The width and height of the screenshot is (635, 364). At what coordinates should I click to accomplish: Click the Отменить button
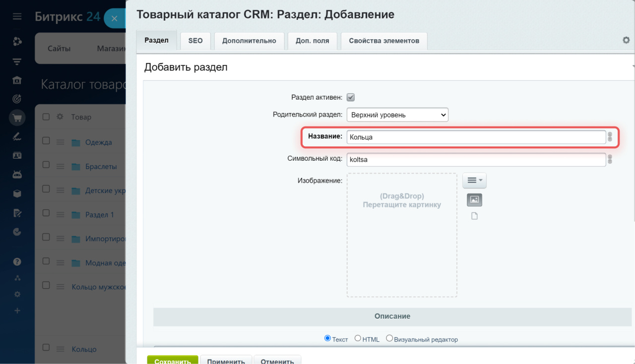click(x=277, y=360)
